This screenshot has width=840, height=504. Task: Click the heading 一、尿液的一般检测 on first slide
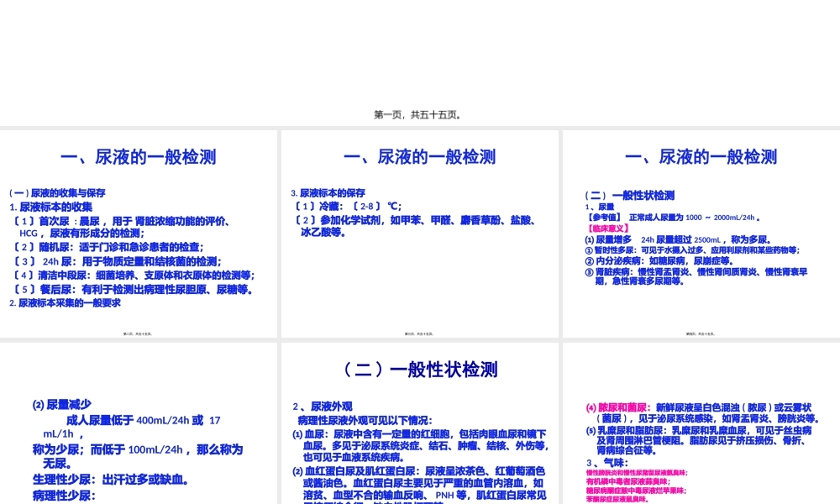point(137,157)
